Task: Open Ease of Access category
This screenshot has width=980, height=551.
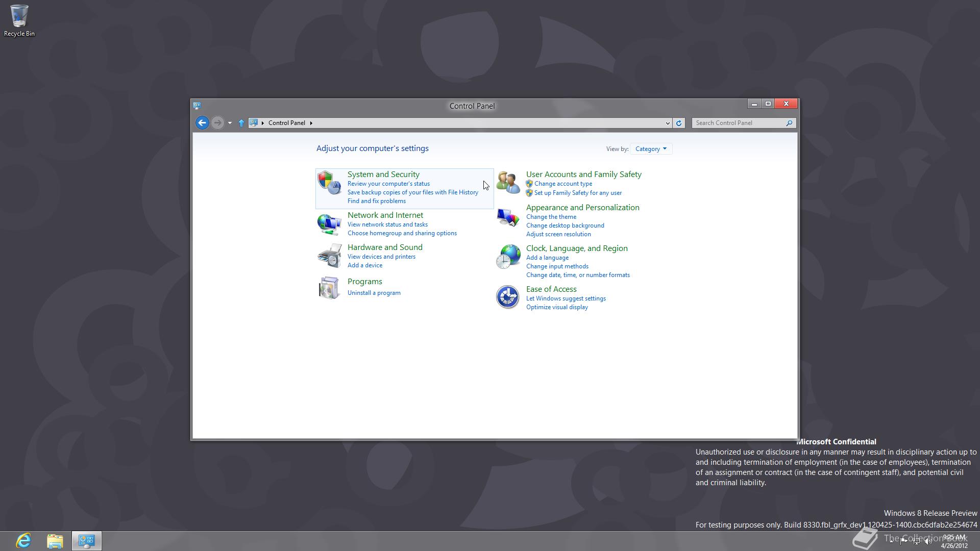Action: [551, 289]
